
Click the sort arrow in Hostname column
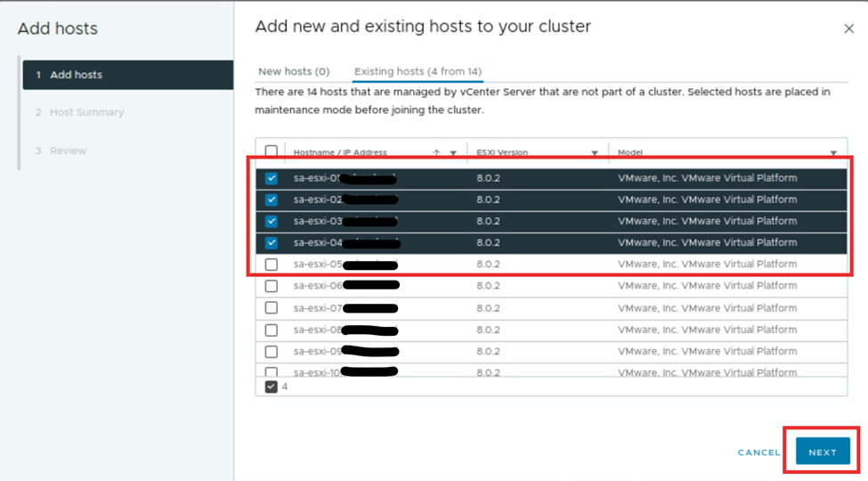click(436, 153)
